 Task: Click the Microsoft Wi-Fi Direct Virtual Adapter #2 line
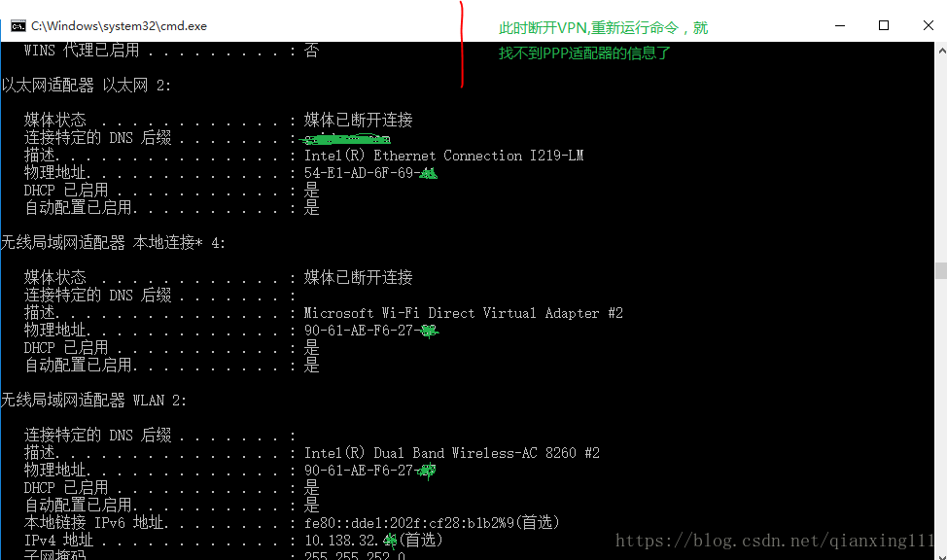(x=463, y=313)
